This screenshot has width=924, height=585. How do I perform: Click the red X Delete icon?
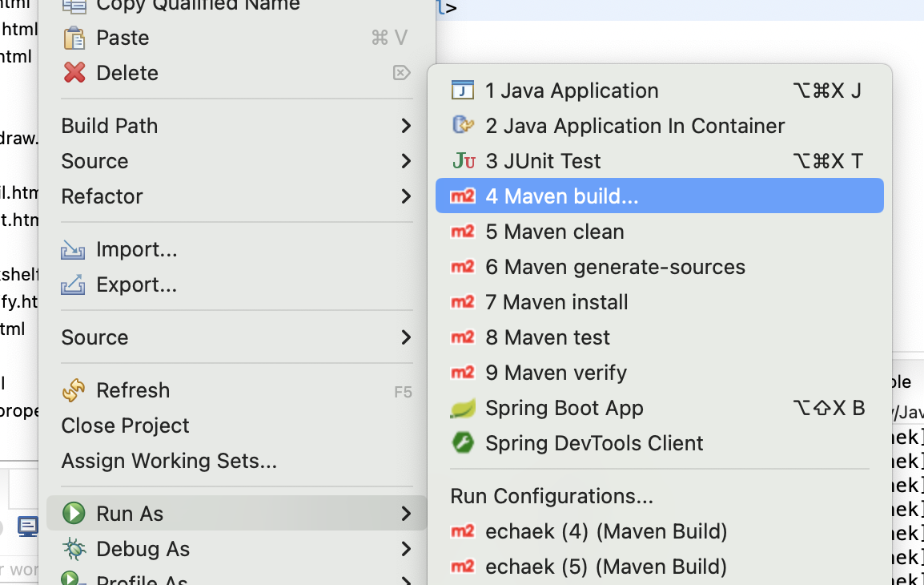[74, 73]
